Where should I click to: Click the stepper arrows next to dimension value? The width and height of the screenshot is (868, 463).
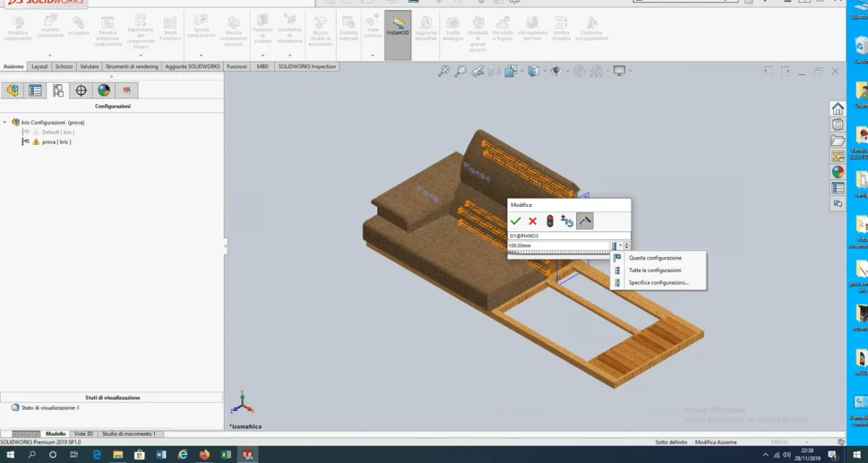[627, 245]
